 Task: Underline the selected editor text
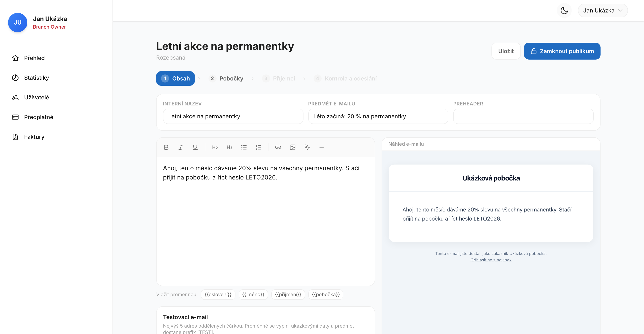click(x=195, y=147)
